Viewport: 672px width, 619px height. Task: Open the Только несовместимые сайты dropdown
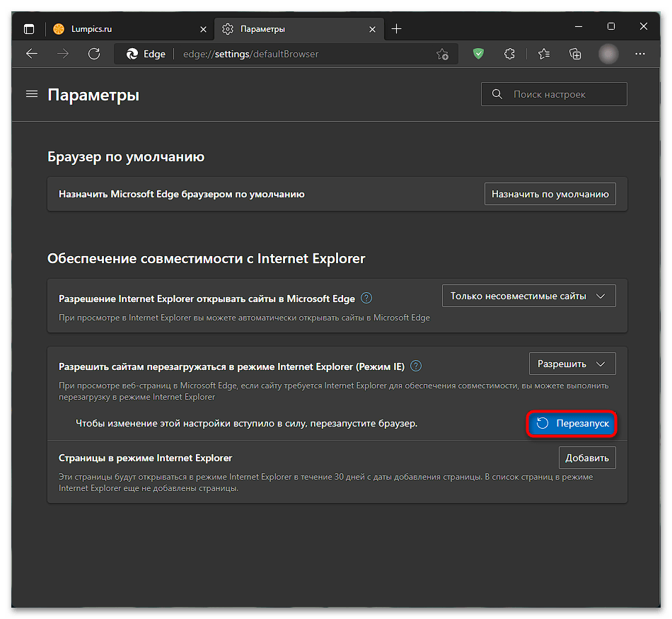click(x=528, y=296)
